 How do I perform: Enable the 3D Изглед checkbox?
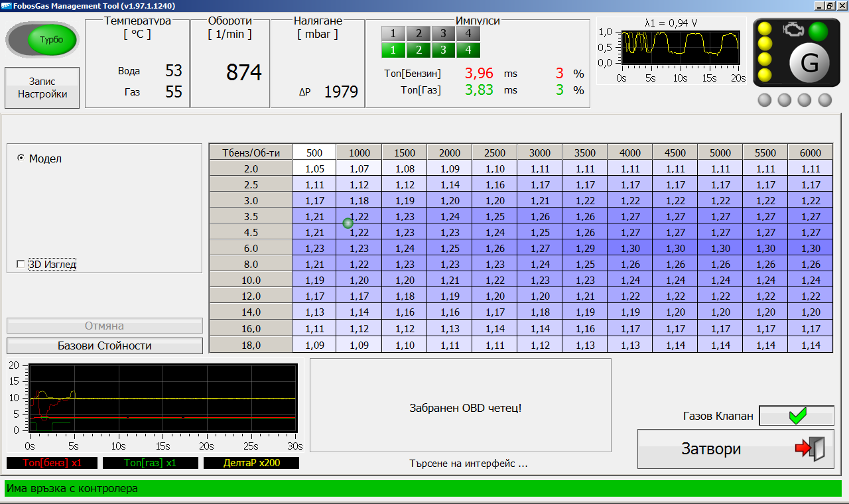coord(21,265)
